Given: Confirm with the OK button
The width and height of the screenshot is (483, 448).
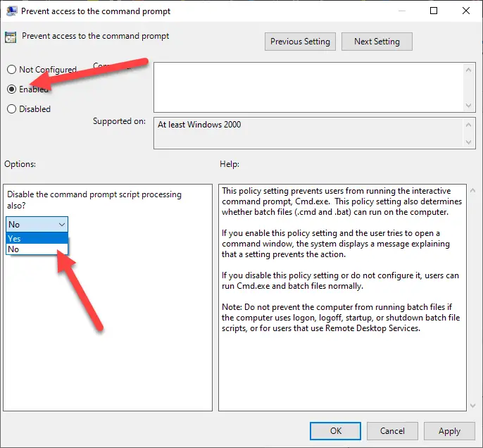Looking at the screenshot, I should (335, 431).
